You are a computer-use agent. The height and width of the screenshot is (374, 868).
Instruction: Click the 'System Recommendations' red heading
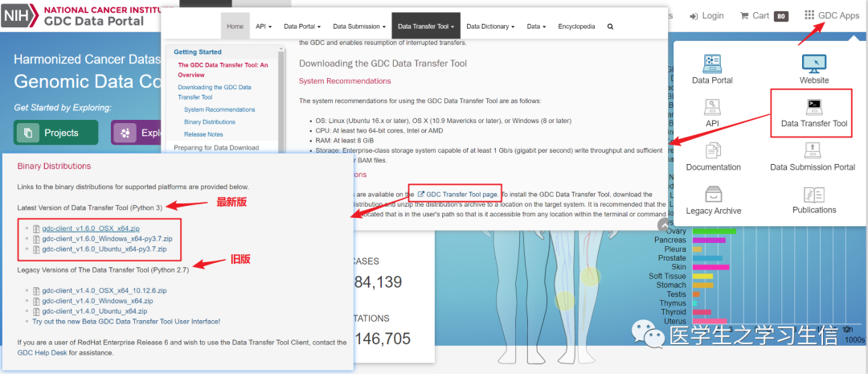coord(345,81)
